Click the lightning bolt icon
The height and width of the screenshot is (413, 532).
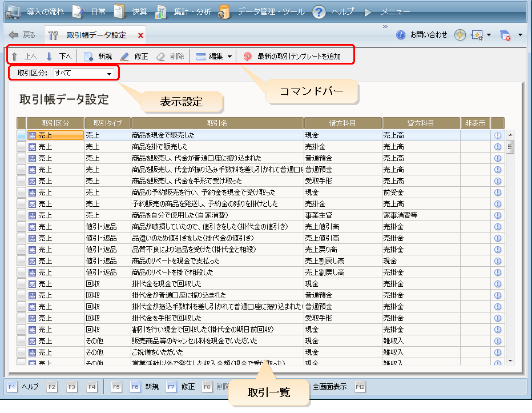(460, 35)
